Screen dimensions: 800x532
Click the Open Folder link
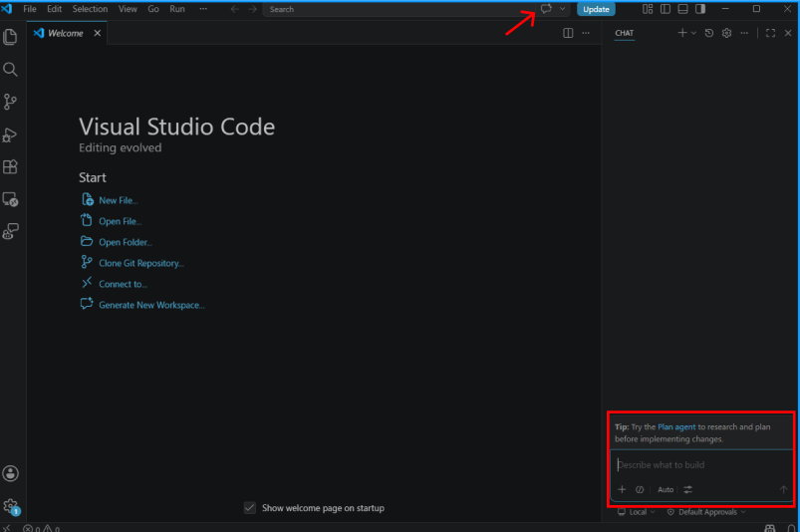125,242
